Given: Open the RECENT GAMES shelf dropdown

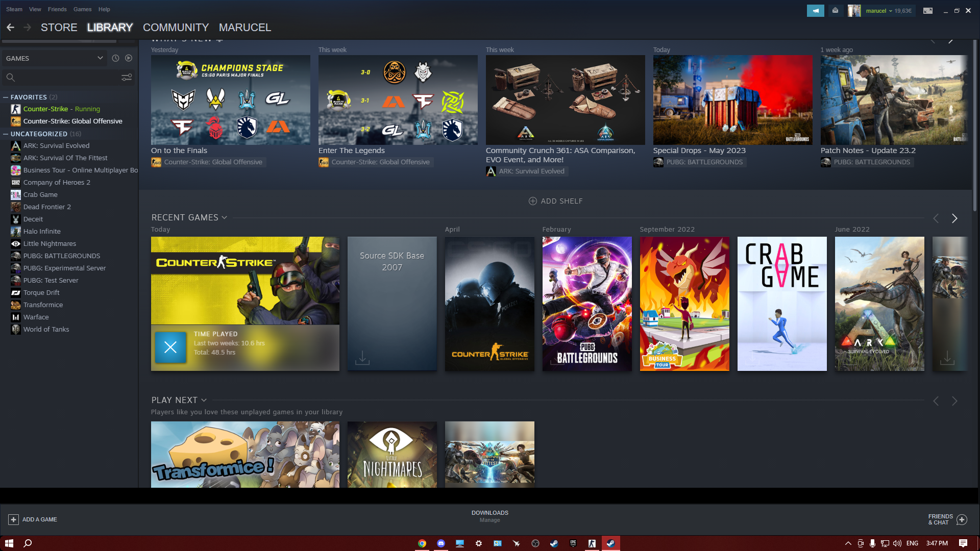Looking at the screenshot, I should (224, 218).
